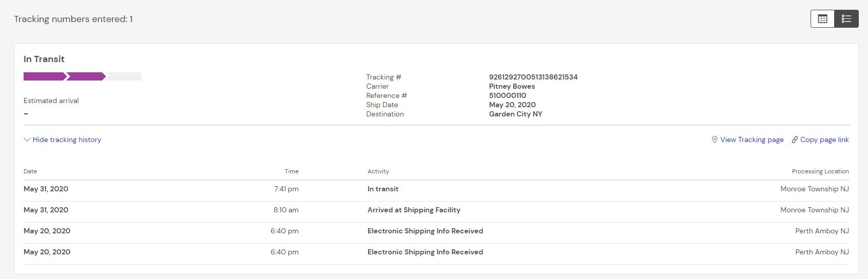Click the purple shipment progress bar

pos(65,76)
